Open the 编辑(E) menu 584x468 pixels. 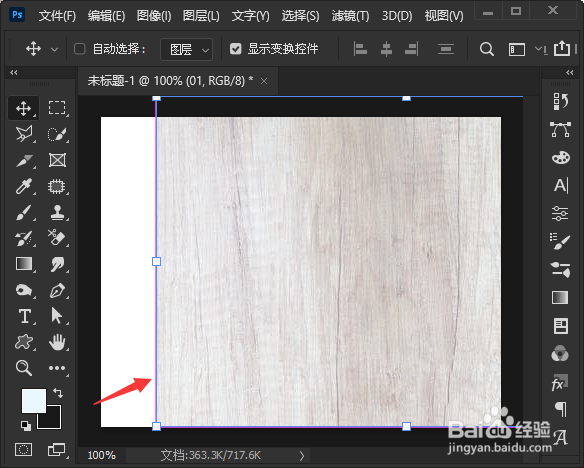coord(106,16)
